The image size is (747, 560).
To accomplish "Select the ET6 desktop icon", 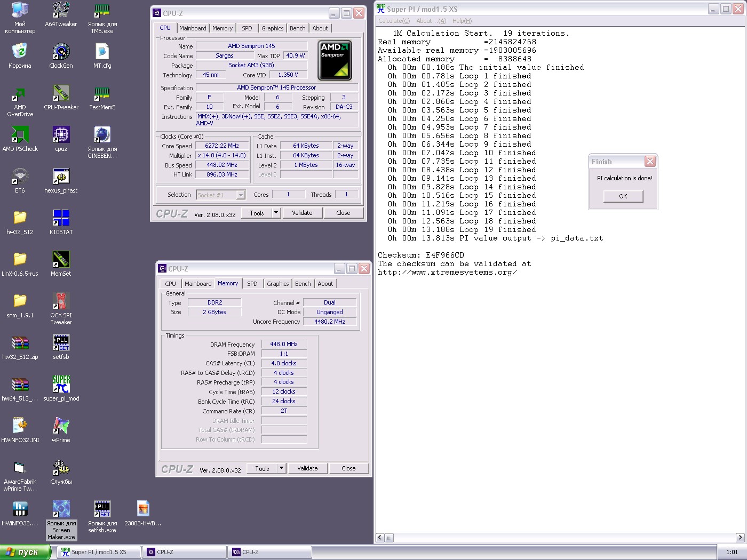I will pos(20,177).
